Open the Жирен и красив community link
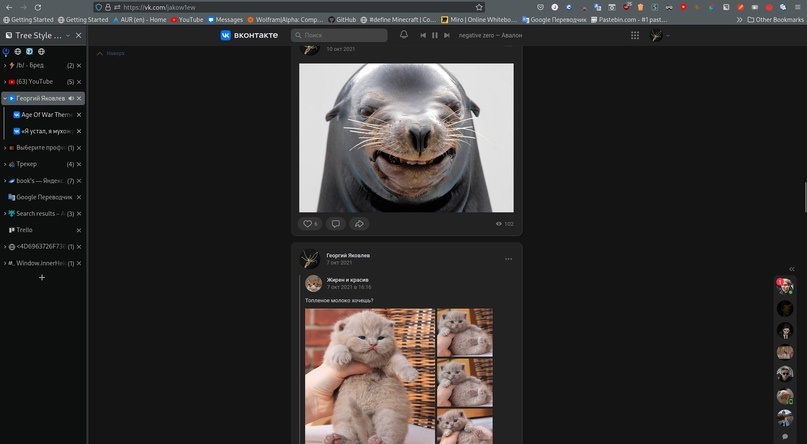 [347, 280]
